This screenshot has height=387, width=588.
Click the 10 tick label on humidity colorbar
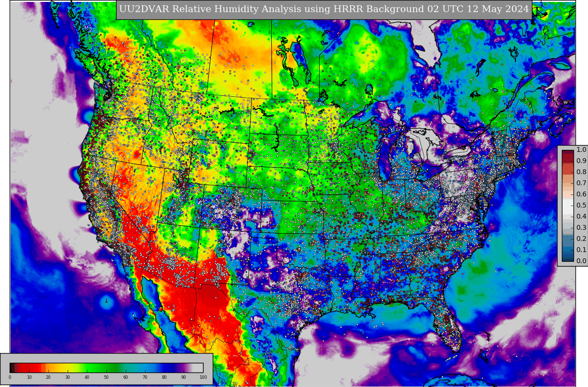[29, 377]
